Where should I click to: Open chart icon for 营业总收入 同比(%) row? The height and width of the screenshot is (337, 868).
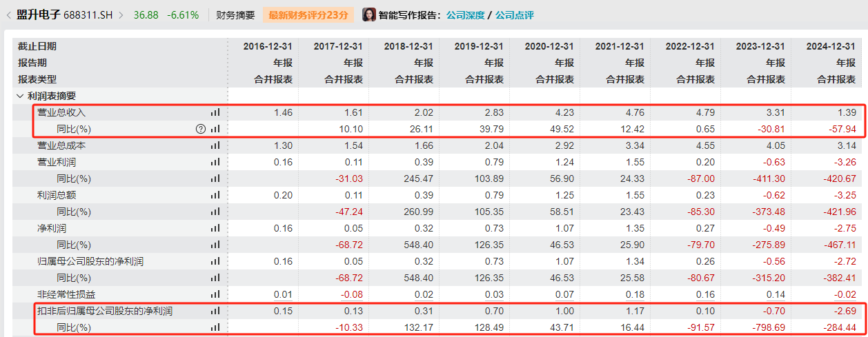(215, 129)
